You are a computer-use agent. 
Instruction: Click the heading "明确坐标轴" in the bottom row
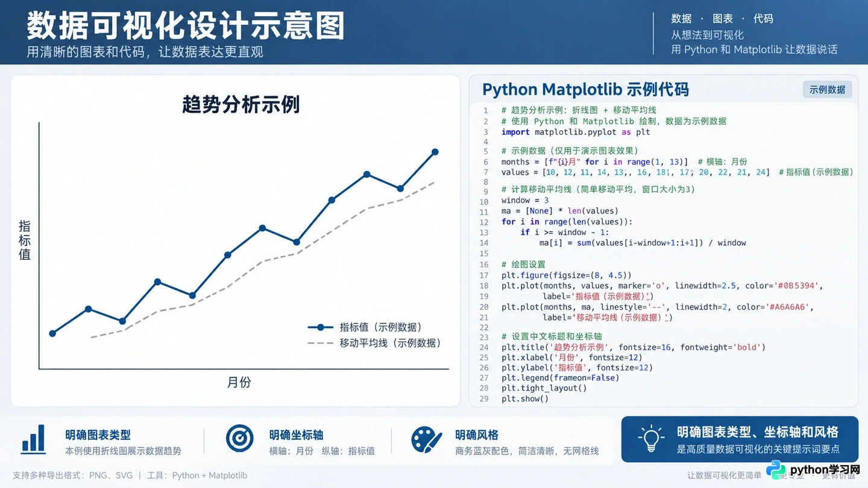(296, 434)
